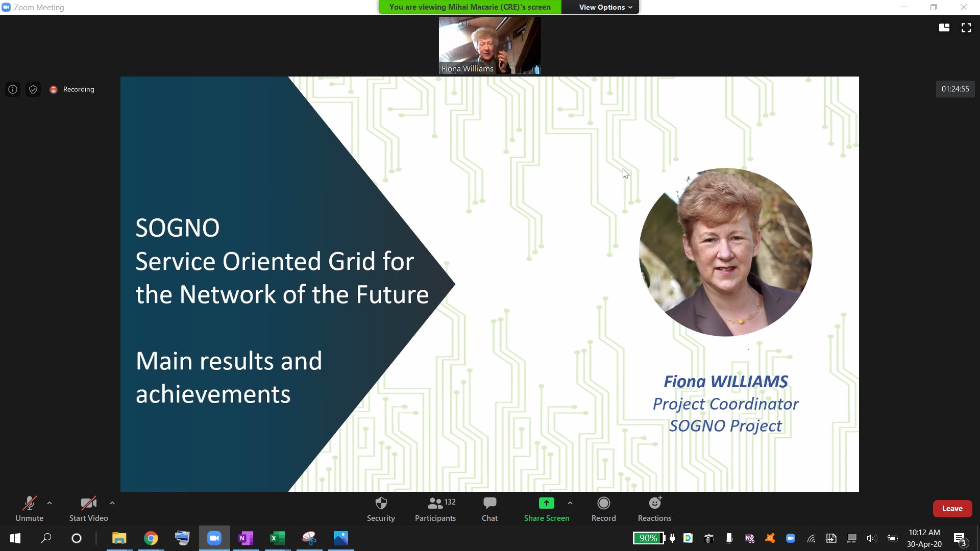Open the Windows Start menu
Image resolution: width=980 pixels, height=551 pixels.
tap(15, 538)
